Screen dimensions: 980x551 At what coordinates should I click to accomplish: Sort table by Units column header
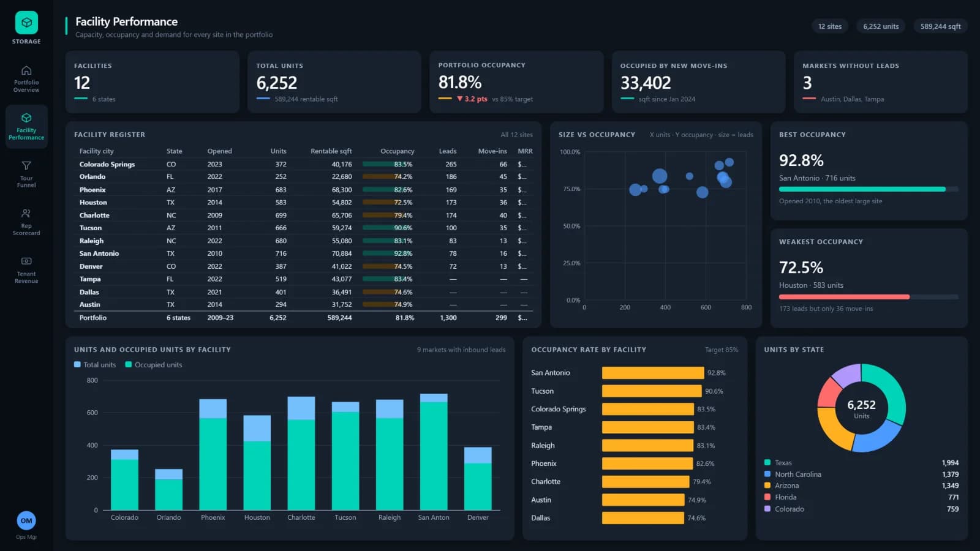(x=278, y=151)
